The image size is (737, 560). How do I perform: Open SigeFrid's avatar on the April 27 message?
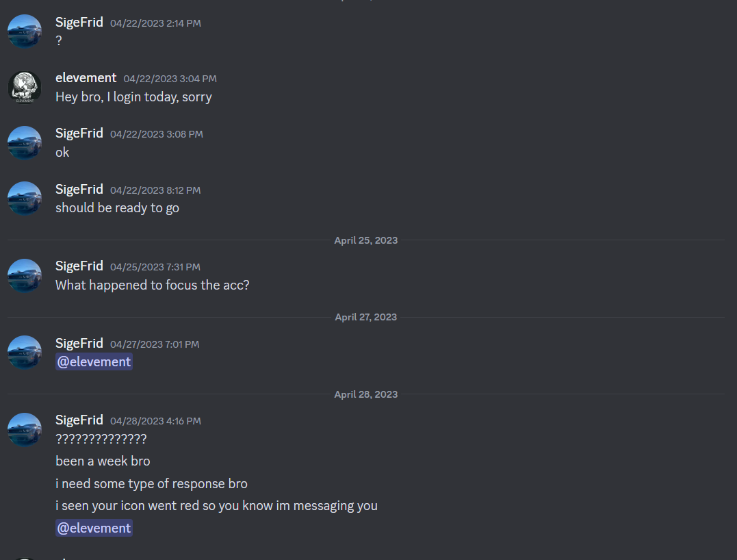[x=25, y=352]
